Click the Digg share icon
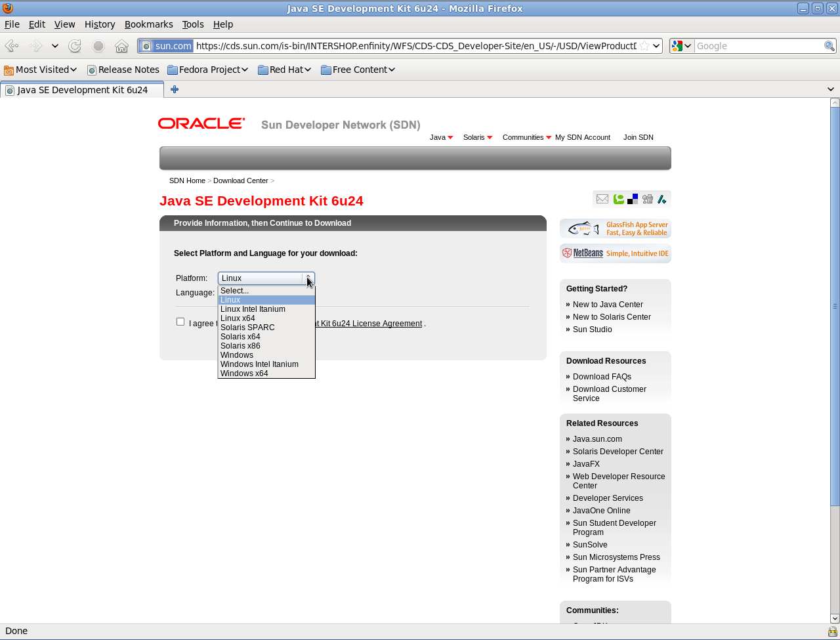 tap(648, 199)
